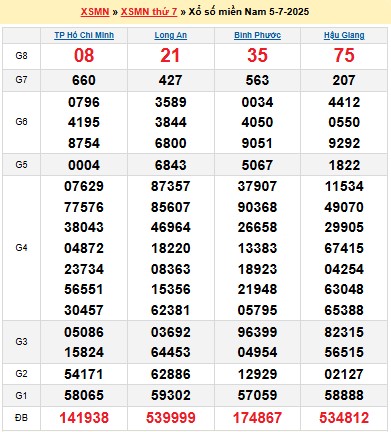Viewport: 391px width, 432px height.
Task: Select the G3 row label
Action: point(21,342)
